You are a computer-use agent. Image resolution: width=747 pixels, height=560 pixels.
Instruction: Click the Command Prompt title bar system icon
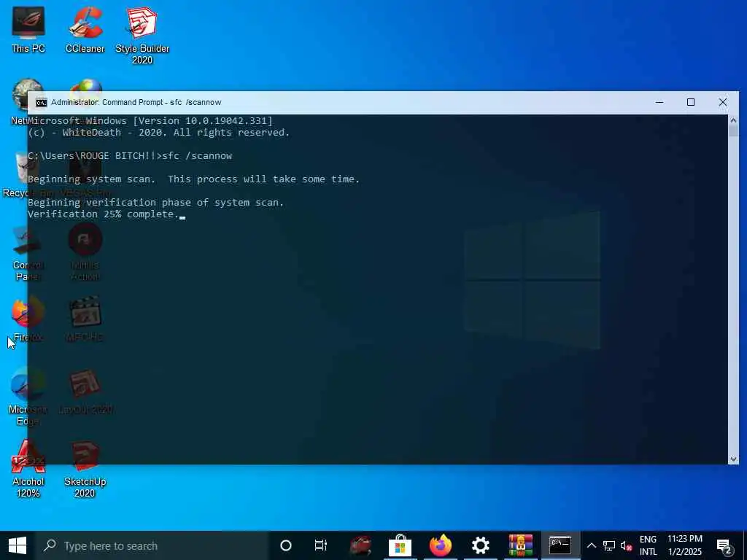[42, 102]
